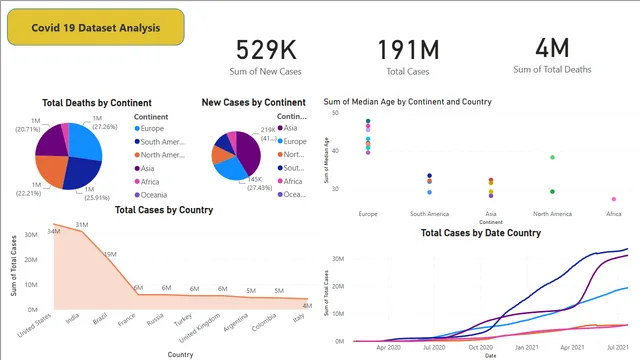Click the Europe label on scatter chart axis
This screenshot has width=640, height=360.
point(368,214)
